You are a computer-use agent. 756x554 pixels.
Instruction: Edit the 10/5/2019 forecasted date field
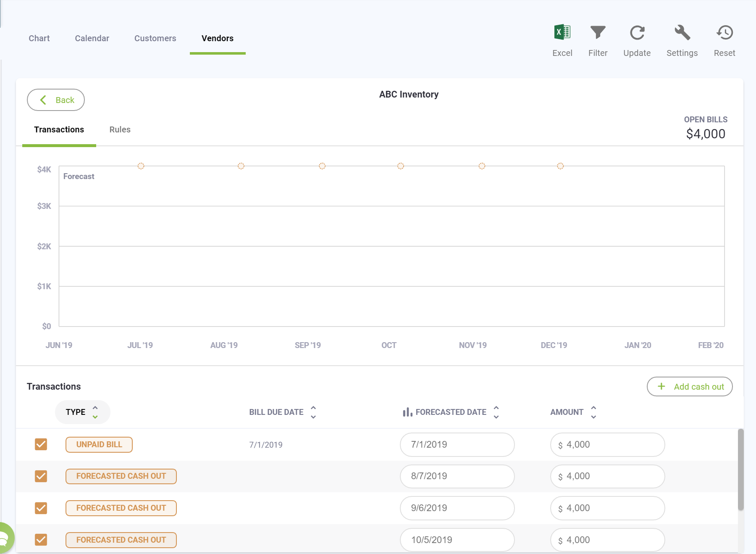(457, 540)
